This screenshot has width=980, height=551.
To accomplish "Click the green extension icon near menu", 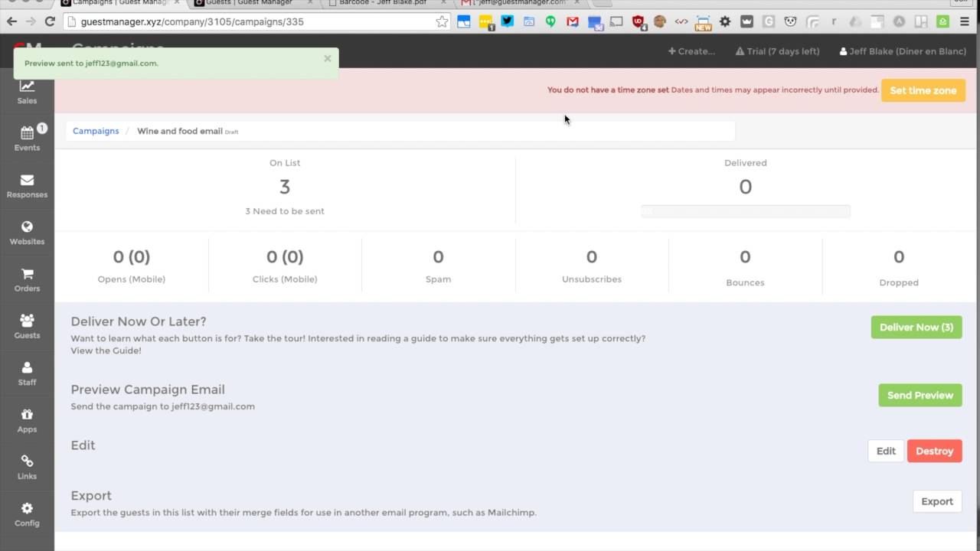I will tap(944, 21).
